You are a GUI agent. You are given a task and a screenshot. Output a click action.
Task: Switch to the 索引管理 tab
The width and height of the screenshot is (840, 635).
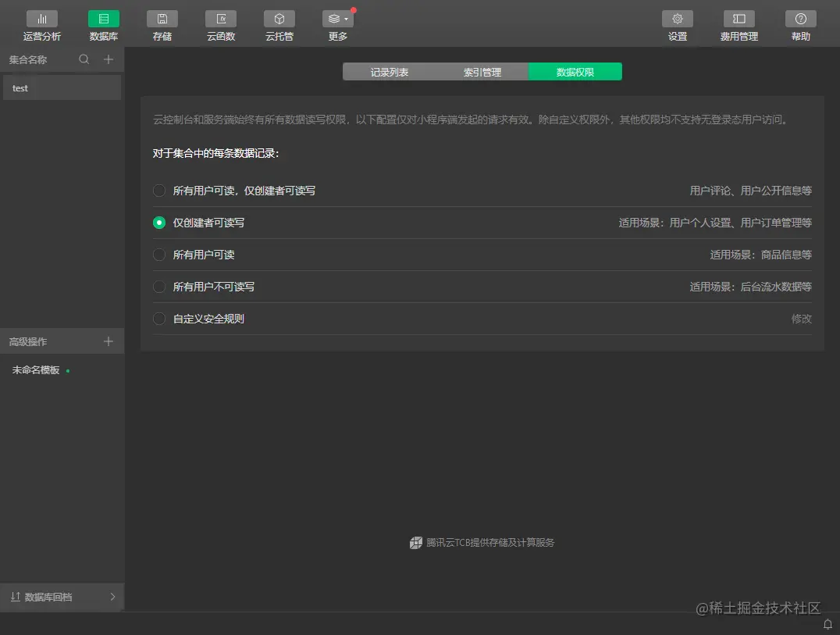click(482, 72)
